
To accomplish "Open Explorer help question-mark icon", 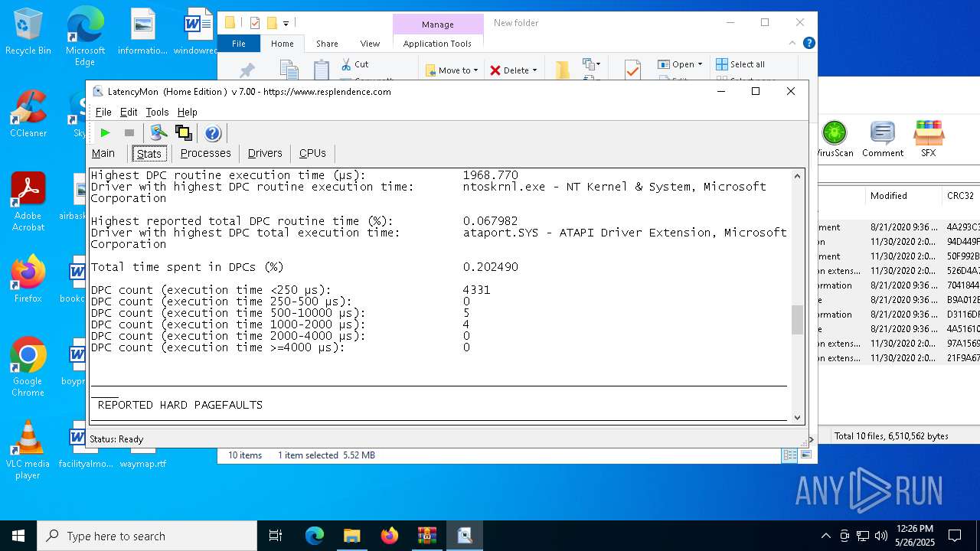I will click(x=808, y=44).
